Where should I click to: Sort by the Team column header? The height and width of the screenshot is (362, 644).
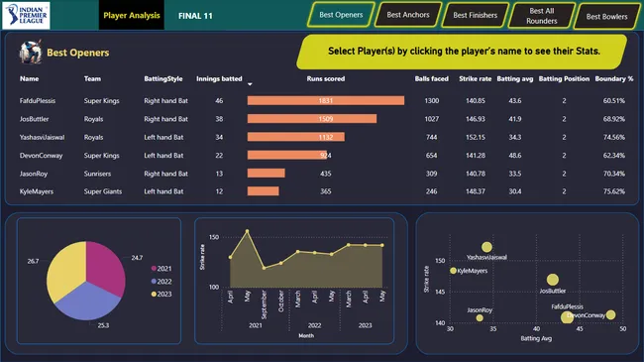(92, 78)
